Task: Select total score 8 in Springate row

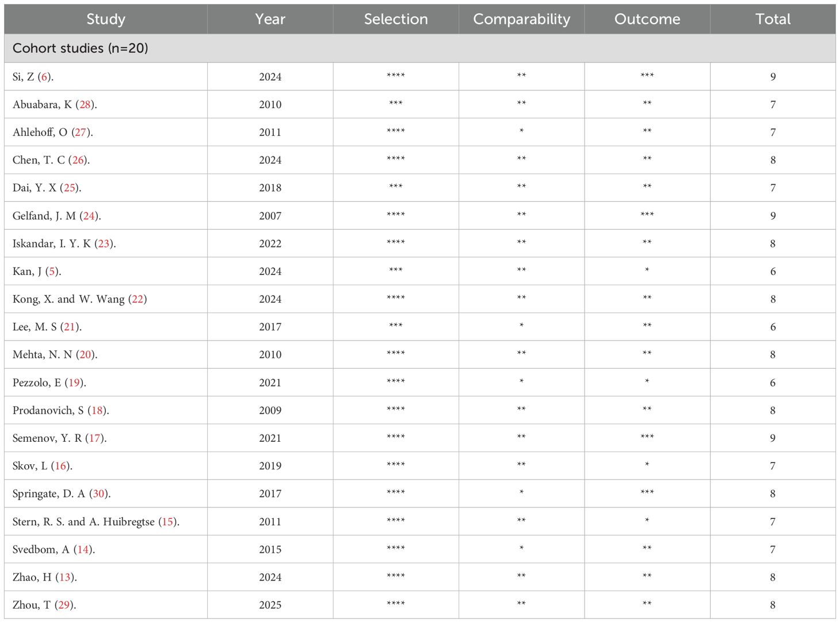Action: click(773, 494)
